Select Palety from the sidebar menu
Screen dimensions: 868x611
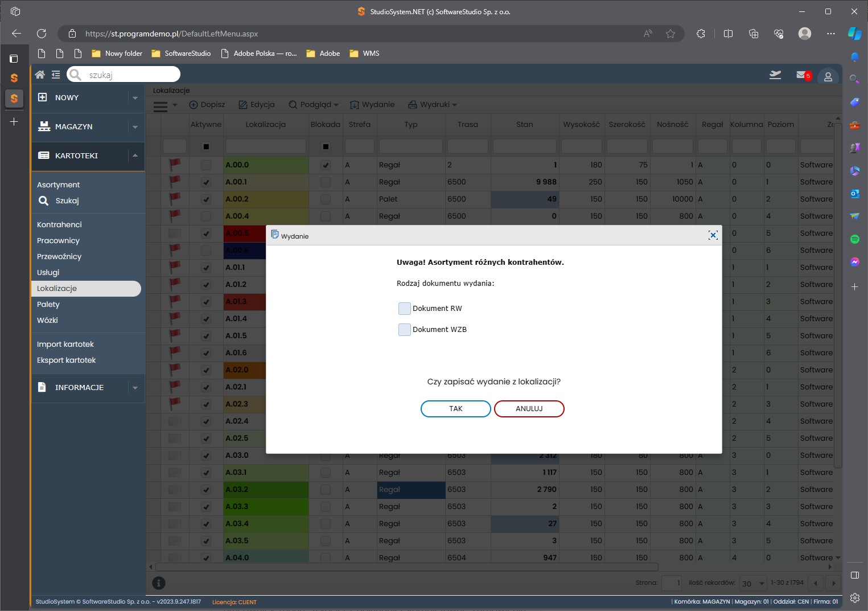[48, 305]
